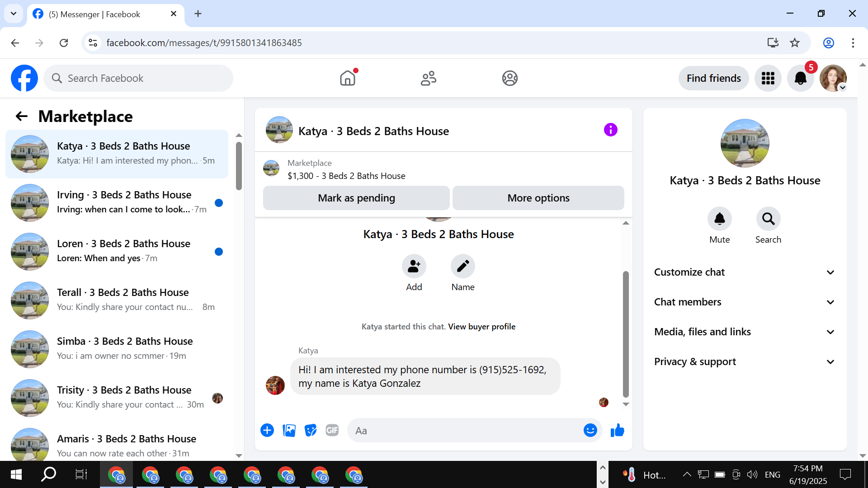Go to the Home feed icon
The height and width of the screenshot is (488, 868).
coord(348,78)
